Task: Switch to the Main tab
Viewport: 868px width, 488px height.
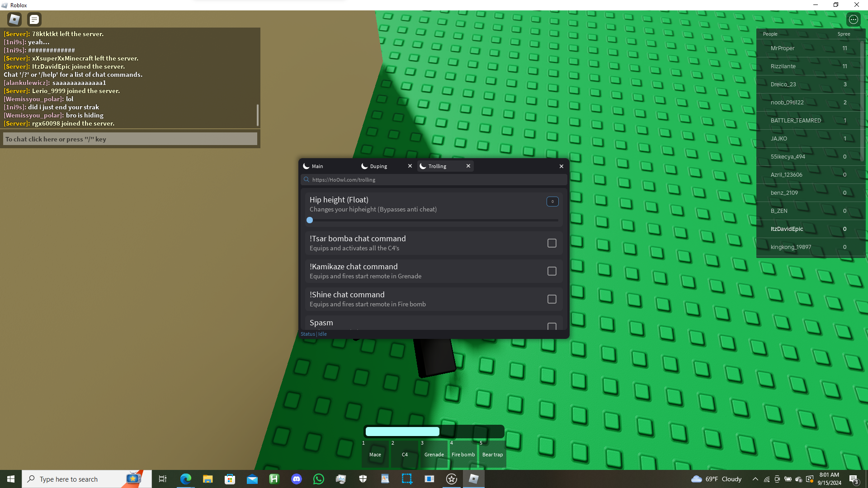Action: coord(317,166)
